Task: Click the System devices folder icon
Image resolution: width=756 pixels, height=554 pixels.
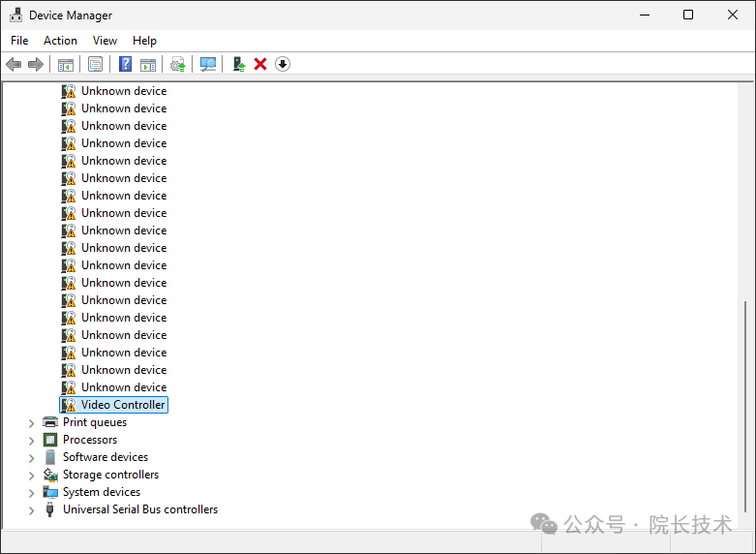Action: click(50, 492)
